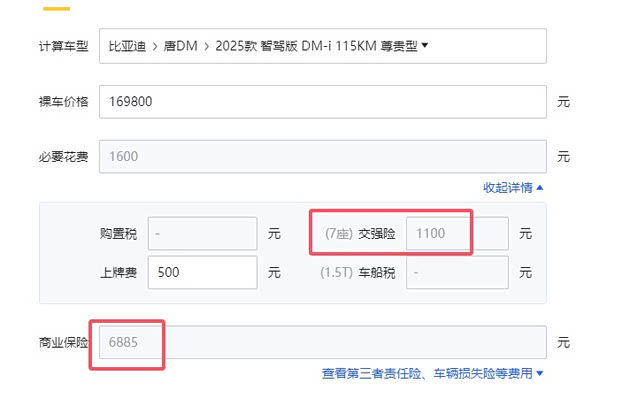
Task: Click the 商业保险 label text
Action: point(63,342)
